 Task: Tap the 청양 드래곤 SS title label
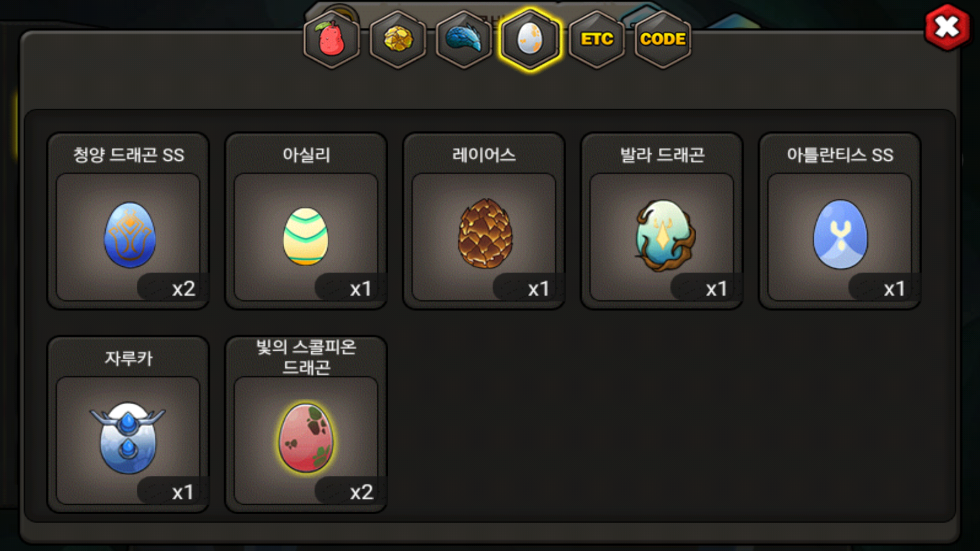(129, 155)
